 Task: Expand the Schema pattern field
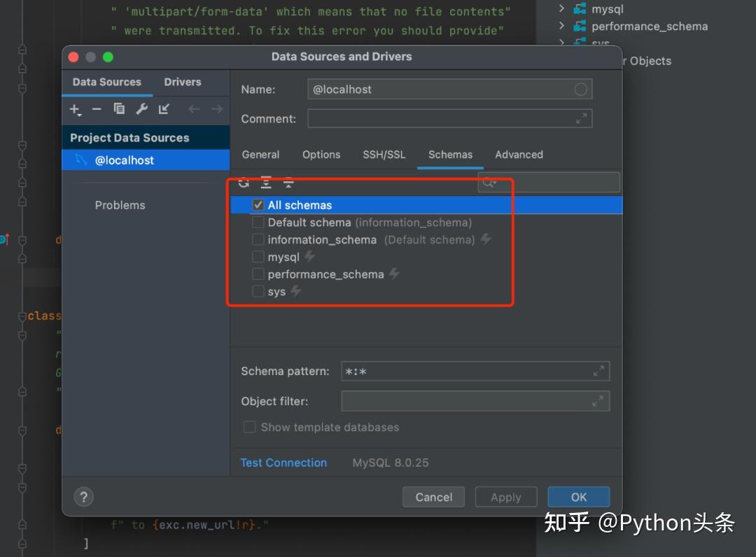(x=598, y=371)
